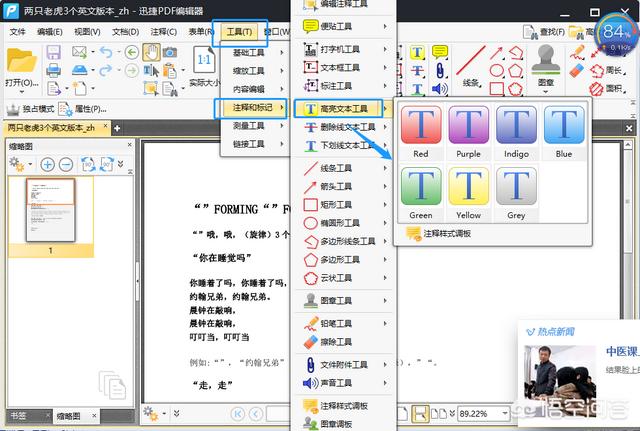Click the 查找(F) search button
The height and width of the screenshot is (431, 640).
coord(544,32)
